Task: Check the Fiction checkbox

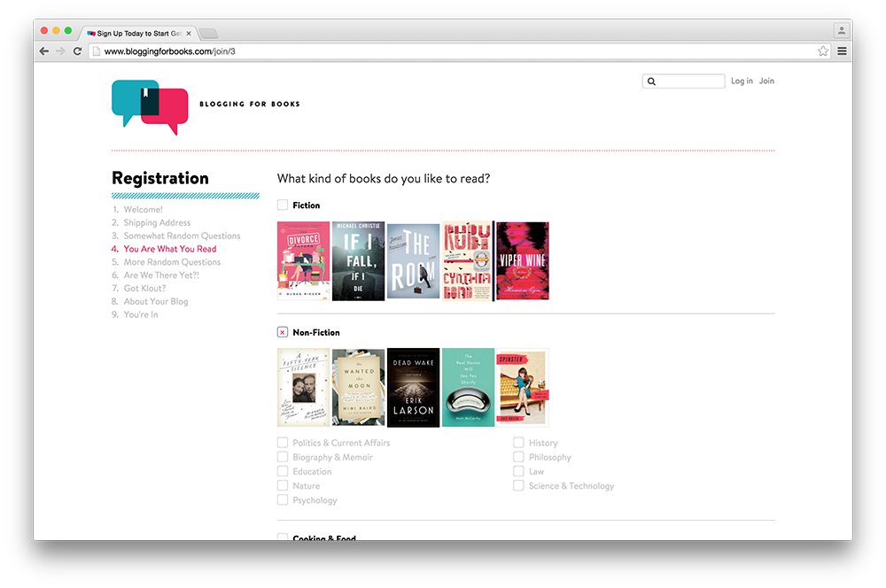Action: click(x=283, y=205)
